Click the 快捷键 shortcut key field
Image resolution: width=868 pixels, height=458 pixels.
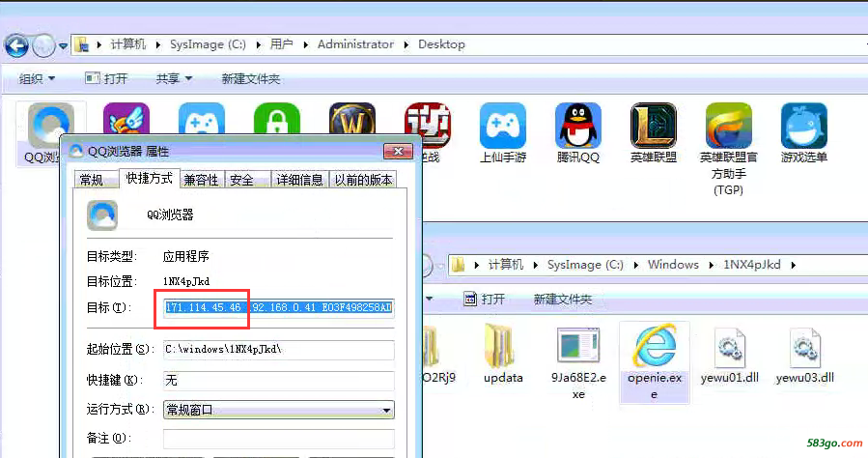[278, 381]
